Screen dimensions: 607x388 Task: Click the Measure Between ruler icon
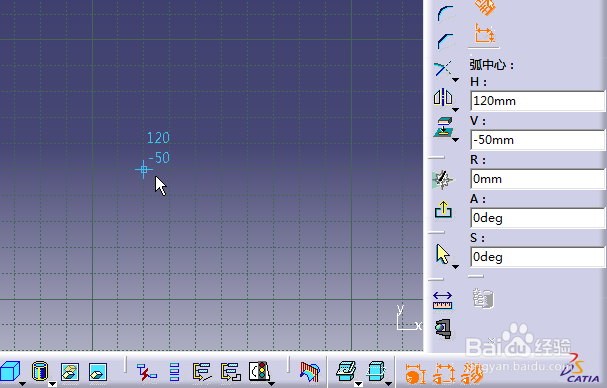[442, 300]
